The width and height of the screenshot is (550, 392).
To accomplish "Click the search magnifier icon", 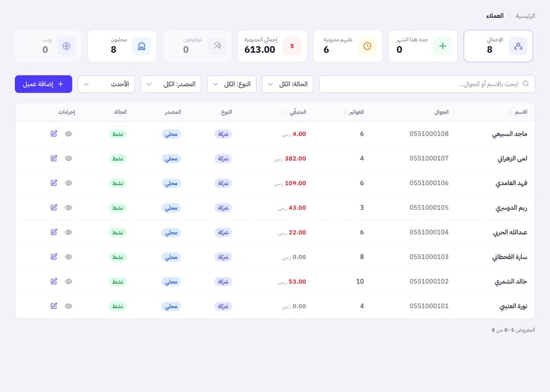I will [x=525, y=84].
